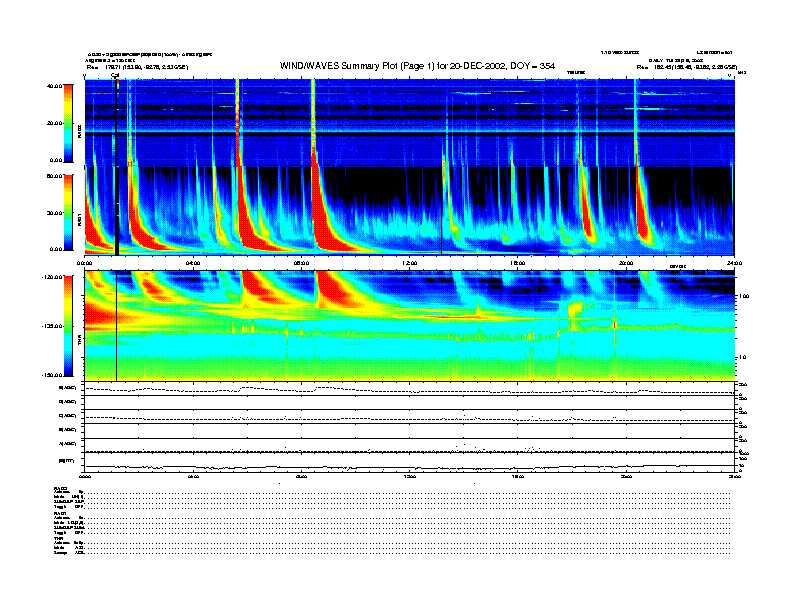Click the RAD1 color scale bar
Image resolution: width=792 pixels, height=612 pixels.
(x=68, y=212)
